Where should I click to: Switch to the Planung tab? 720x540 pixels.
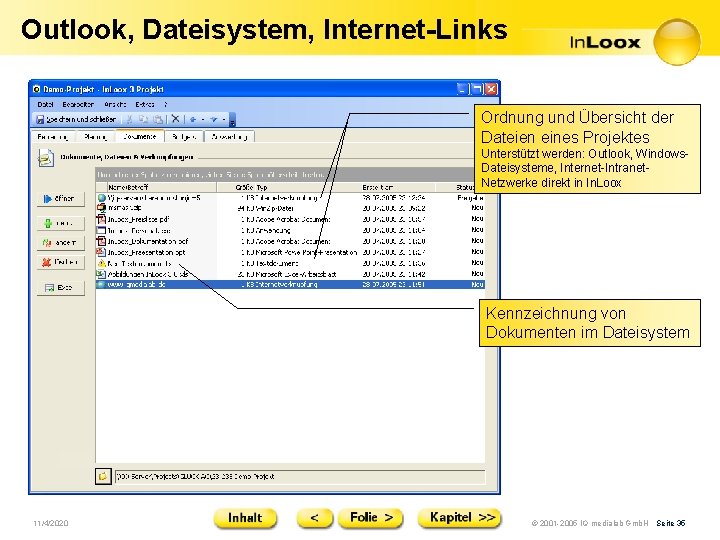coord(95,137)
